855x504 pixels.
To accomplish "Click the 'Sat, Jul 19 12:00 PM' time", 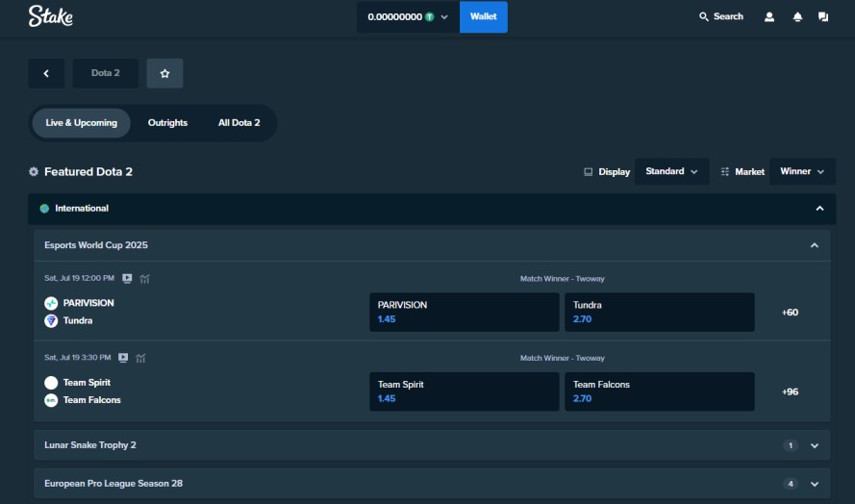I will tap(79, 278).
